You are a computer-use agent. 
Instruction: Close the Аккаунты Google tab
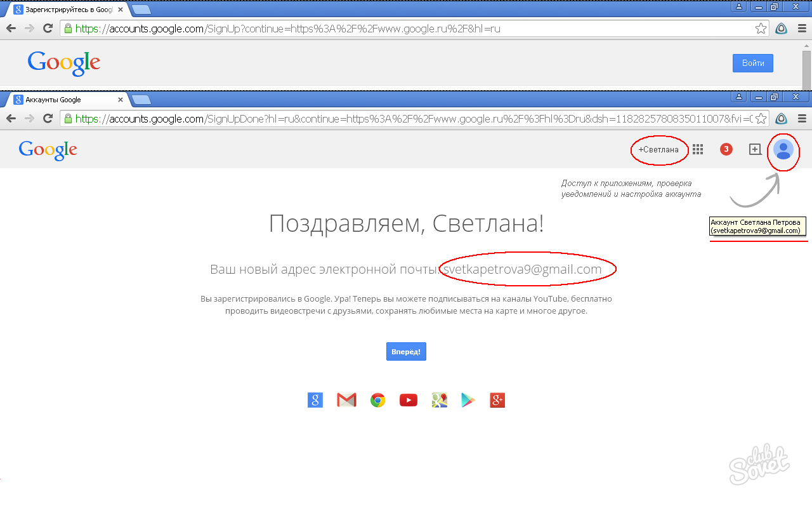[x=119, y=100]
